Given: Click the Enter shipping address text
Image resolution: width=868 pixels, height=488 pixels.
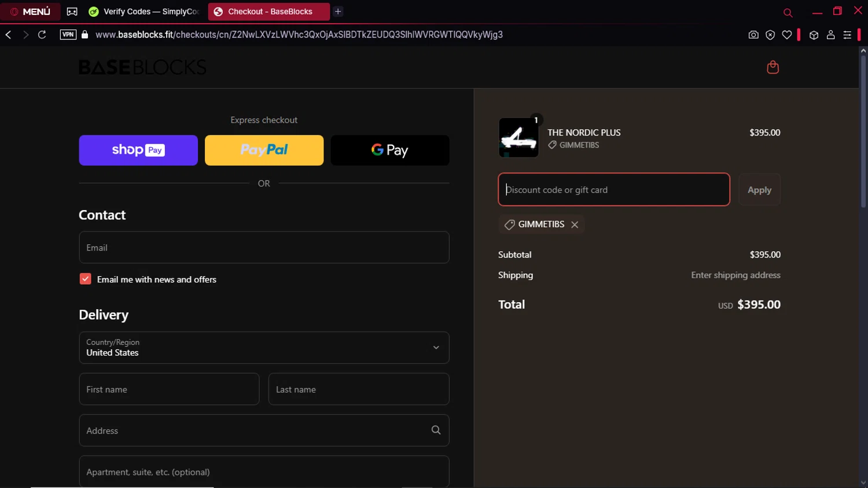Looking at the screenshot, I should pyautogui.click(x=735, y=275).
